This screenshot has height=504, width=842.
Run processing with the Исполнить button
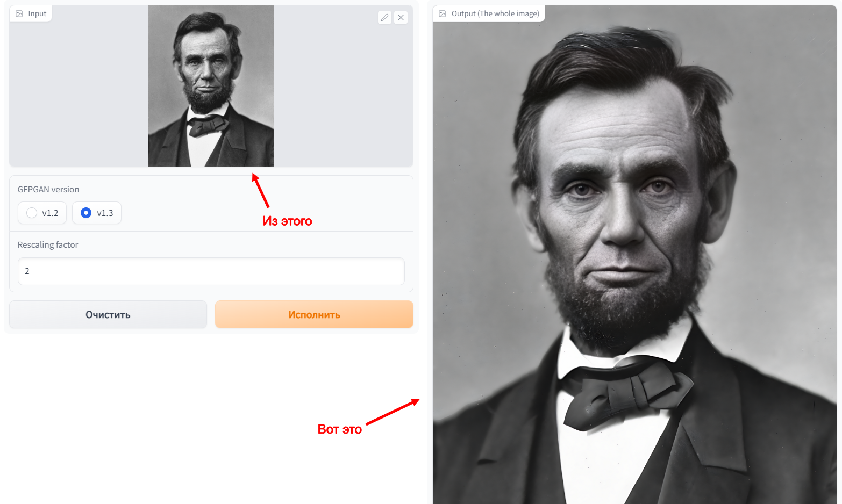[314, 314]
